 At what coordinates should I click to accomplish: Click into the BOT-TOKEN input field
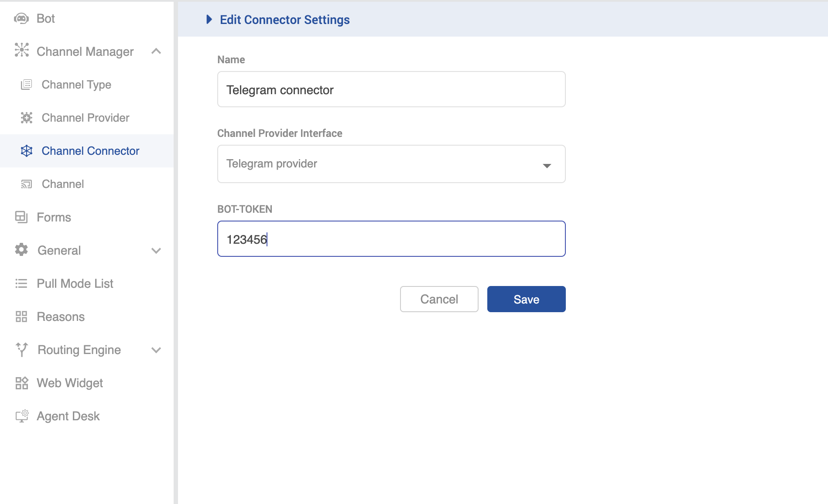click(391, 239)
